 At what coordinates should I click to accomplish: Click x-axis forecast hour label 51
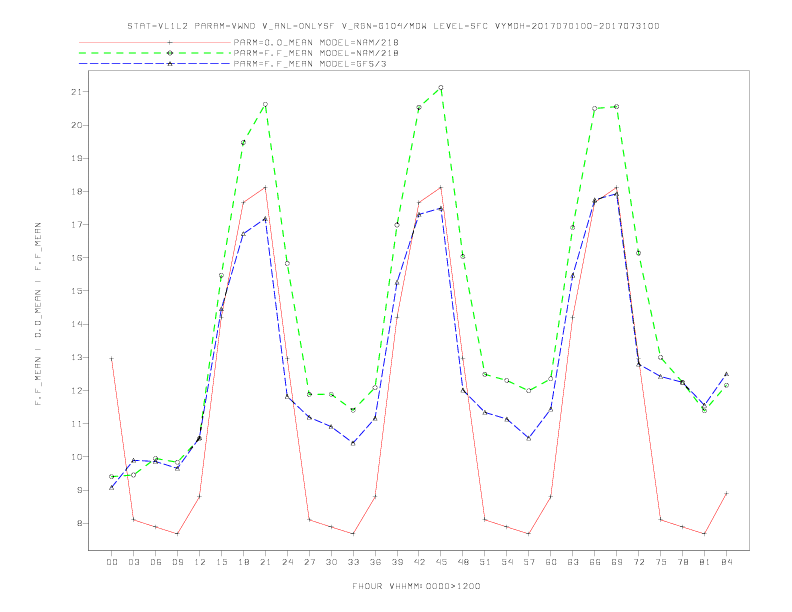point(485,562)
